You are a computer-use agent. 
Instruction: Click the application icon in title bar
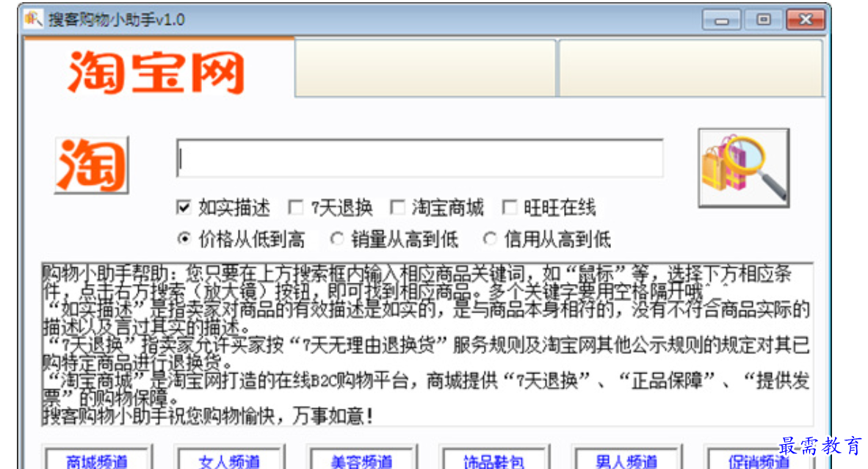pos(33,19)
